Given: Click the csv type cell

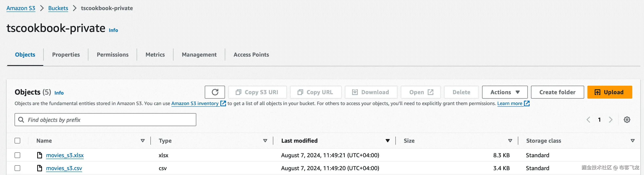Looking at the screenshot, I should click(163, 168).
